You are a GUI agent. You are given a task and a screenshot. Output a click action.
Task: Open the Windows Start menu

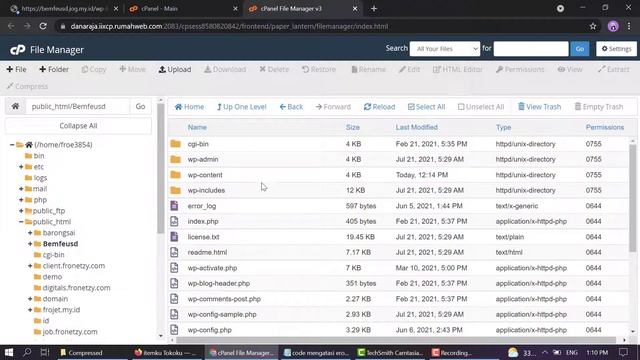click(x=9, y=352)
